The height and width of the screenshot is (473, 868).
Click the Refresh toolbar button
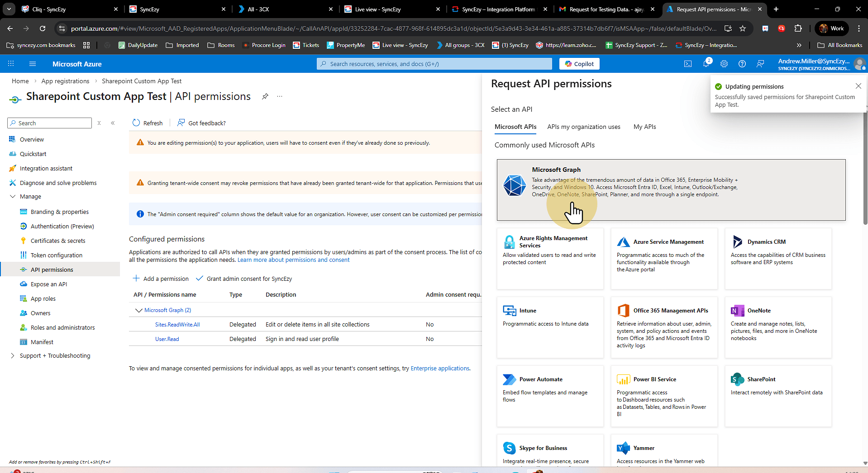coord(148,123)
